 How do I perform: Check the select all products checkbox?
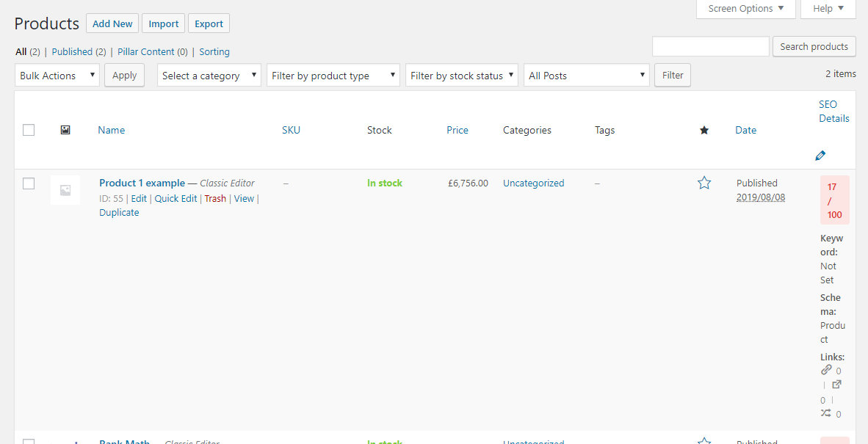(x=29, y=130)
